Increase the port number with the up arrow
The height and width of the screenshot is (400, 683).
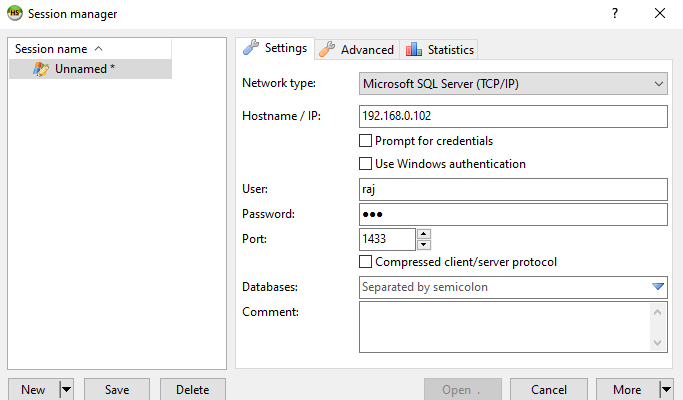[424, 234]
